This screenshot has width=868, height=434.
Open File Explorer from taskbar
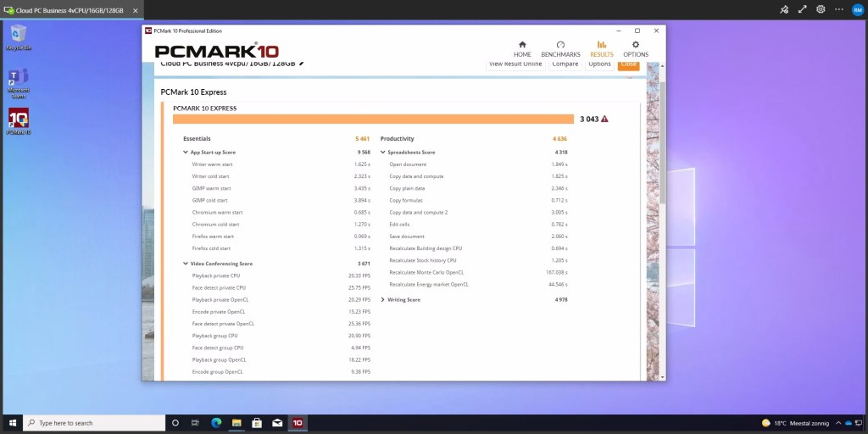(x=236, y=423)
